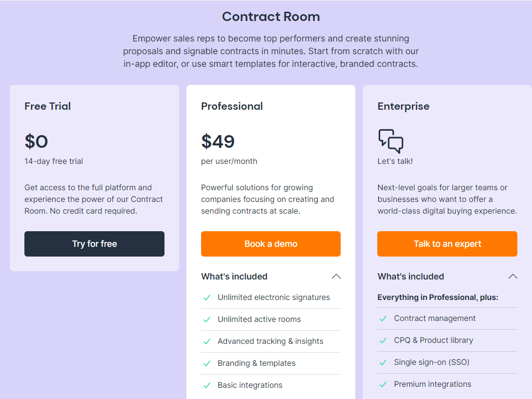532x399 pixels.
Task: Click the check icon beside CPQ & Product library
Action: pyautogui.click(x=384, y=340)
